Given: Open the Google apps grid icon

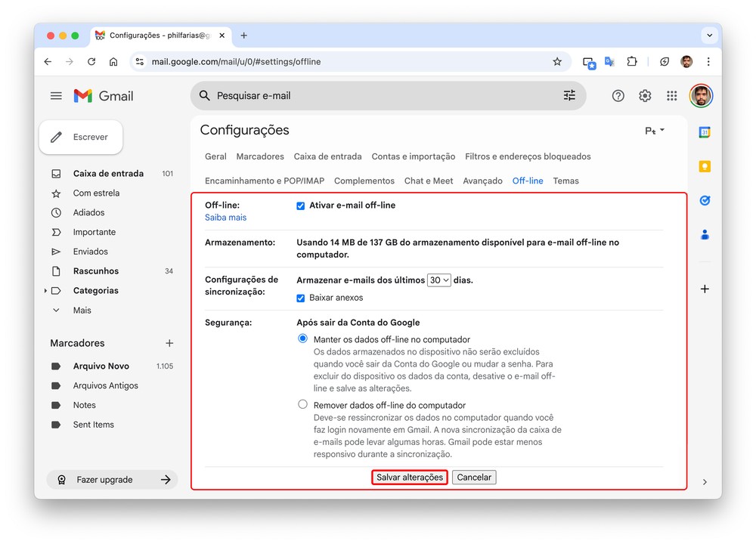Looking at the screenshot, I should tap(671, 96).
